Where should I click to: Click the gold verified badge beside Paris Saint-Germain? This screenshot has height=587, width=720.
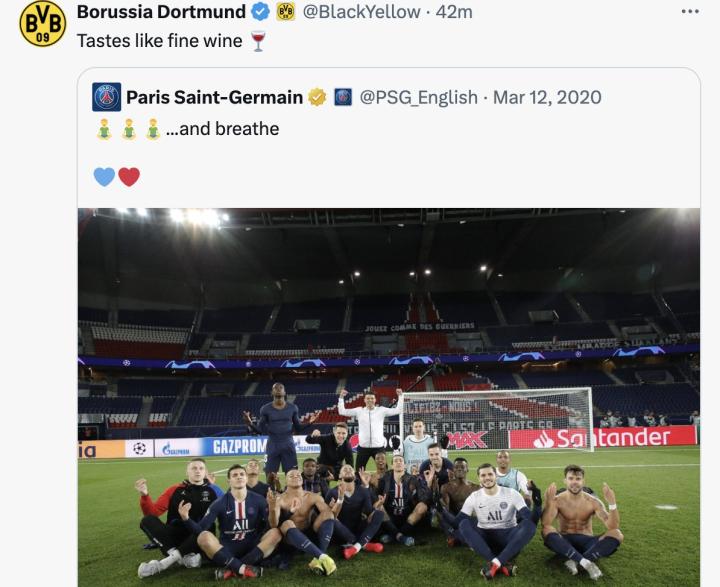pyautogui.click(x=317, y=97)
